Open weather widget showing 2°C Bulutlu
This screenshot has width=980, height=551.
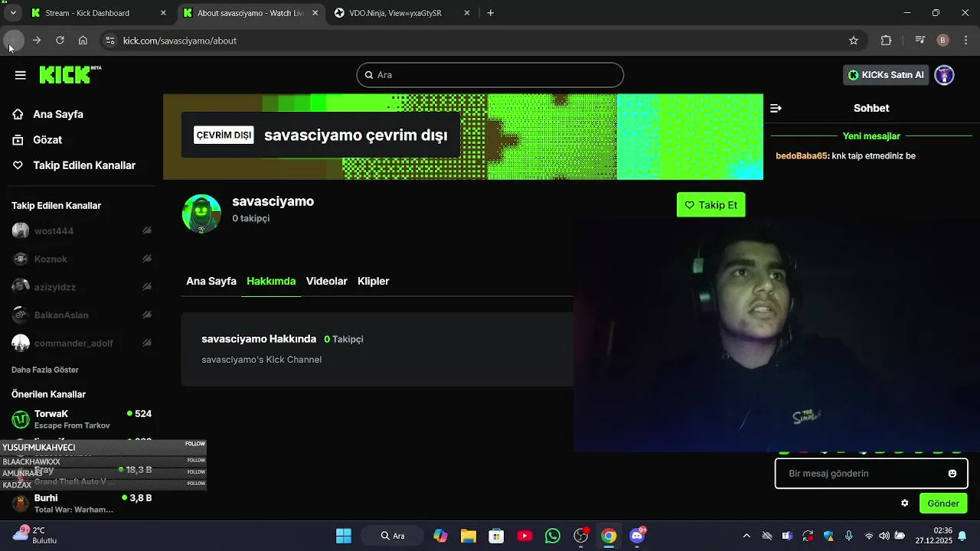tap(34, 535)
